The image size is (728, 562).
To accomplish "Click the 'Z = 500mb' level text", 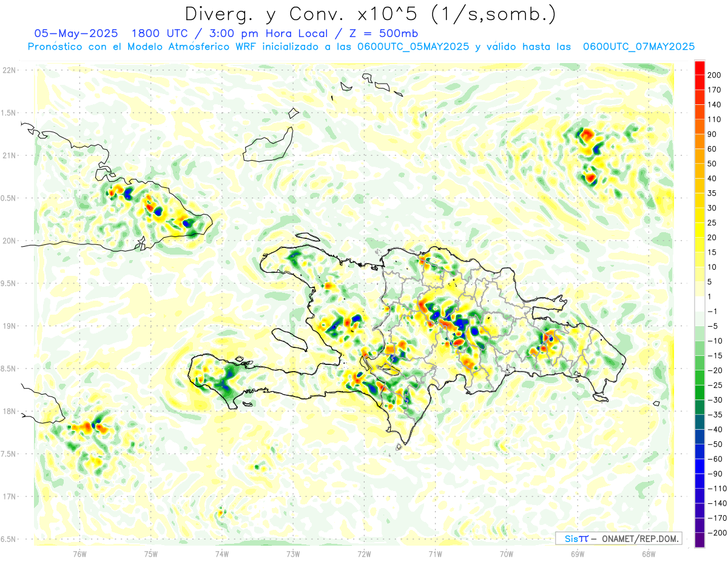I will point(383,33).
